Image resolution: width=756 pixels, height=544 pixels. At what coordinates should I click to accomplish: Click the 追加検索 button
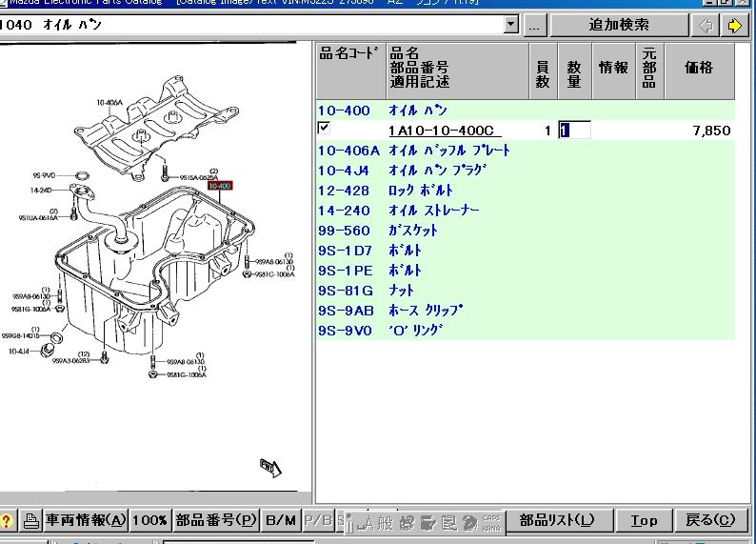(619, 26)
